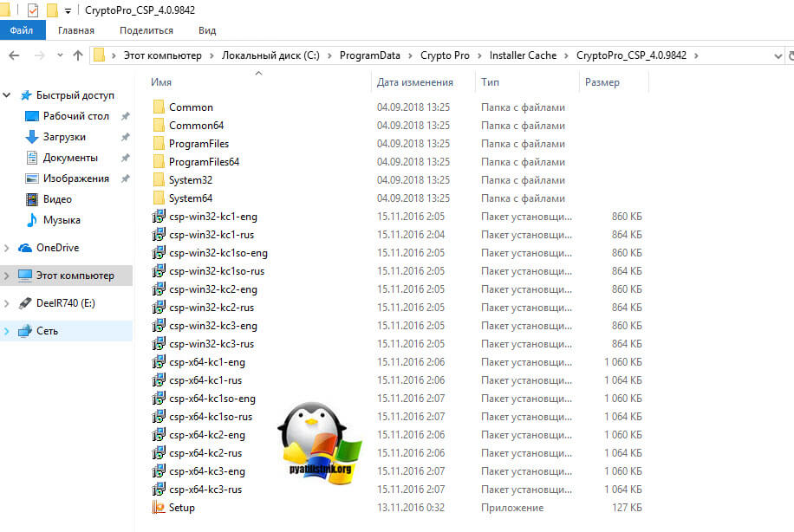Sort files by the Размер column header

point(602,82)
